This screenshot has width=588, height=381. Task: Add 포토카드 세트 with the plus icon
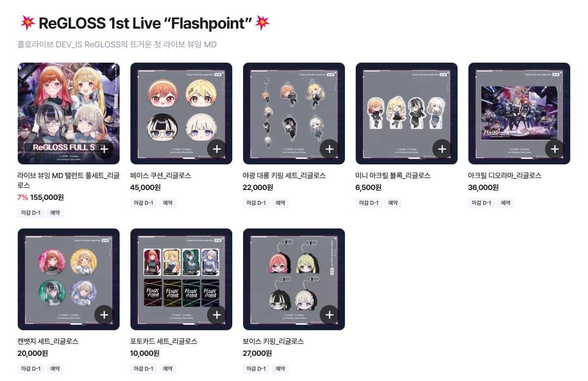pyautogui.click(x=217, y=315)
